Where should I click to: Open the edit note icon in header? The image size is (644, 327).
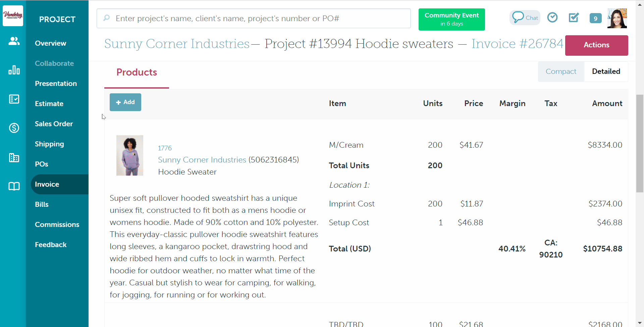click(574, 17)
